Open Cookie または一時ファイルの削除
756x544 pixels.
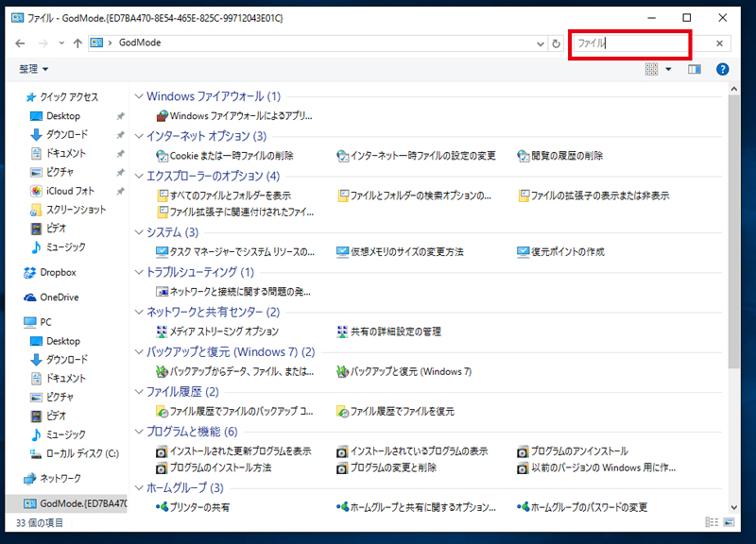[x=225, y=156]
